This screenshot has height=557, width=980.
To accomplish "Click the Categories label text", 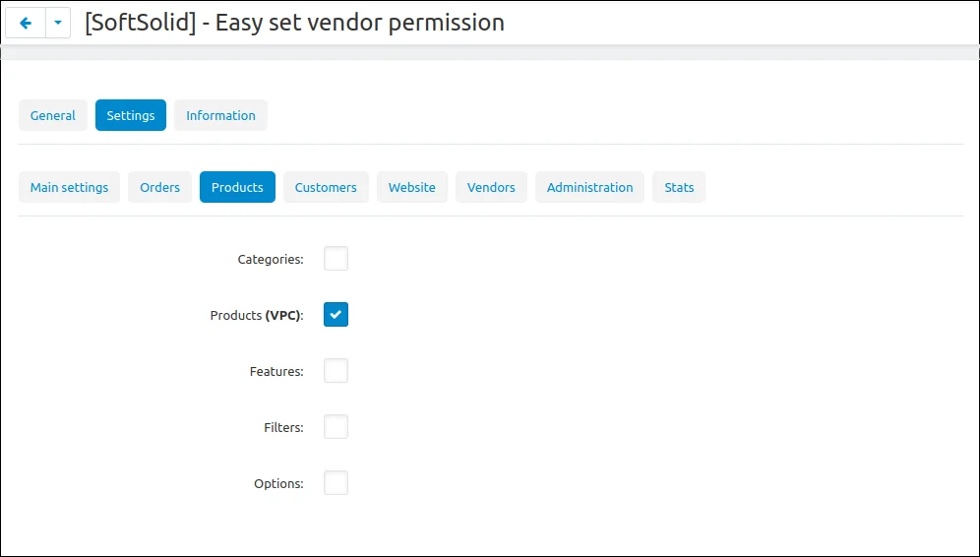I will 271,260.
